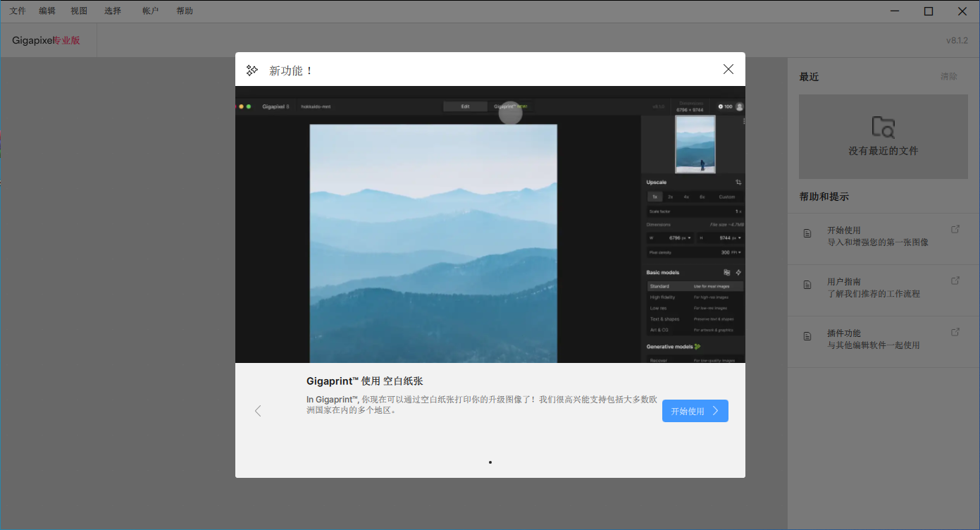Viewport: 980px width, 530px height.
Task: Click the left arrow to see the previous feature slide
Action: pos(258,411)
